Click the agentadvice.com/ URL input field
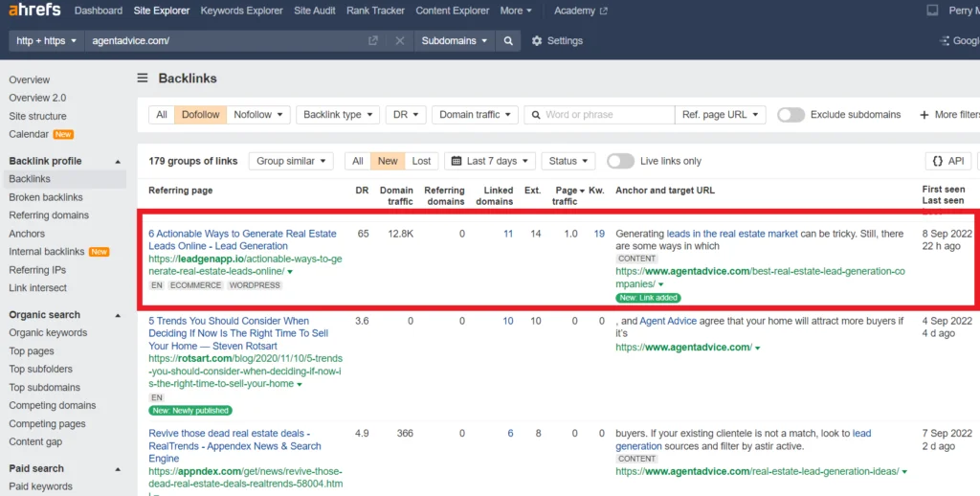Image resolution: width=980 pixels, height=496 pixels. click(225, 40)
